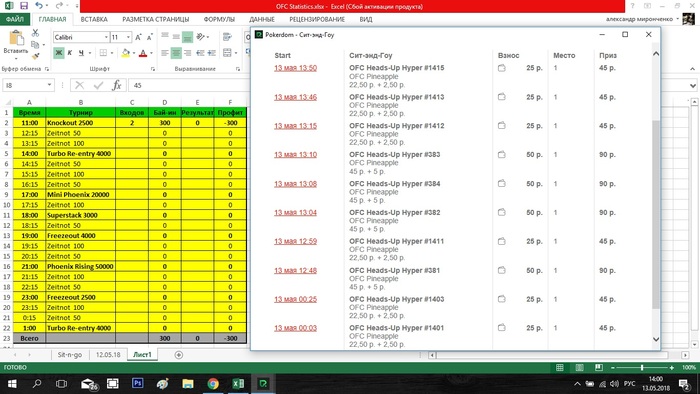Switch to the РЕЦЕНЗИРОВАНИЕ ribbon tab
Image resolution: width=700 pixels, height=394 pixels.
(317, 19)
